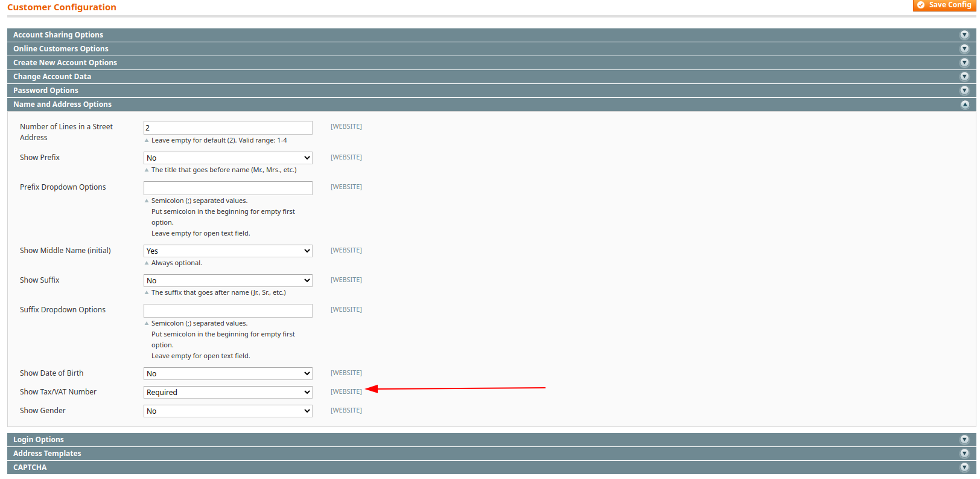Click the suffix-after-name hint under Show Suffix

pyautogui.click(x=218, y=293)
